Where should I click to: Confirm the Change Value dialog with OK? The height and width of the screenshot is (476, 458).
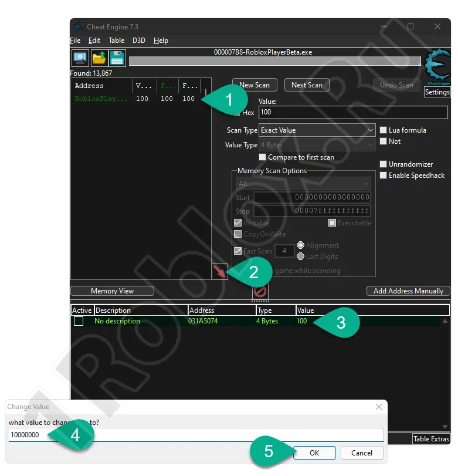[x=314, y=453]
